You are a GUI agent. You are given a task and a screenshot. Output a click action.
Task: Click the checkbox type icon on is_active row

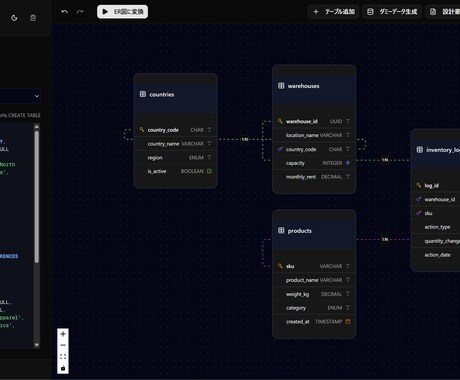point(209,171)
